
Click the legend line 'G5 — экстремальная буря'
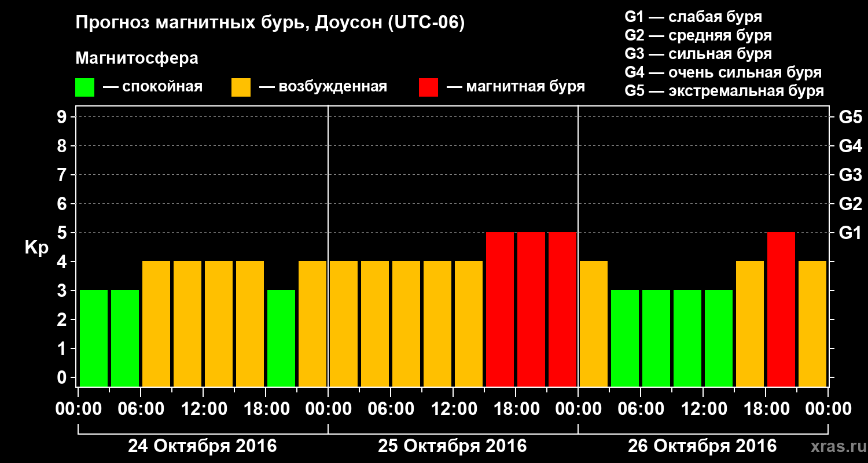pos(724,91)
